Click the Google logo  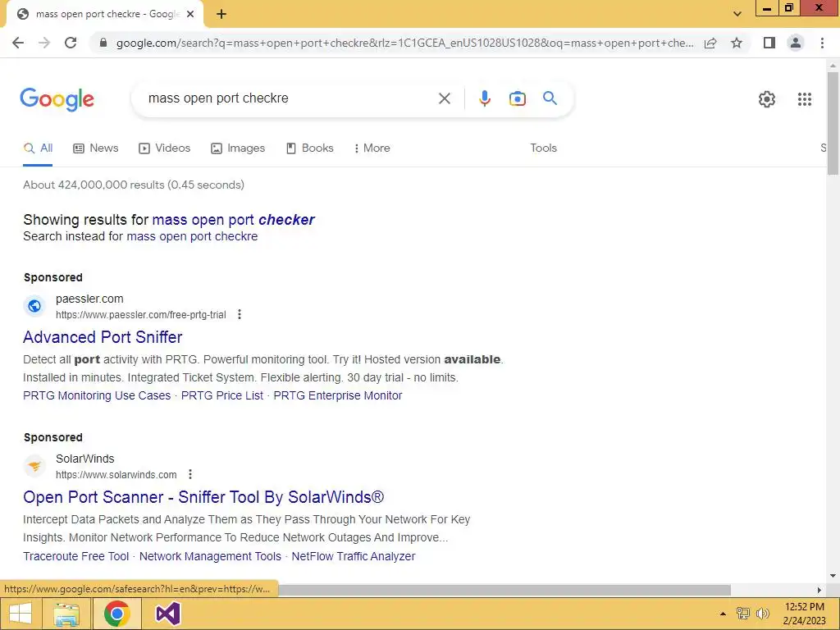click(57, 99)
